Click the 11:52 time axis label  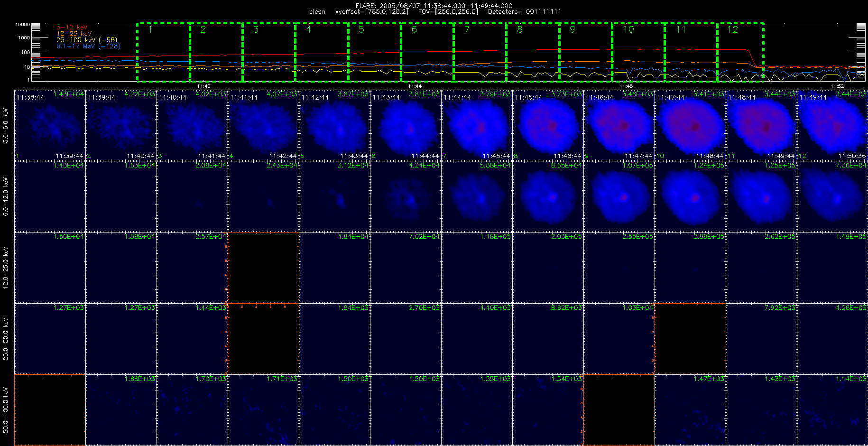click(x=837, y=86)
